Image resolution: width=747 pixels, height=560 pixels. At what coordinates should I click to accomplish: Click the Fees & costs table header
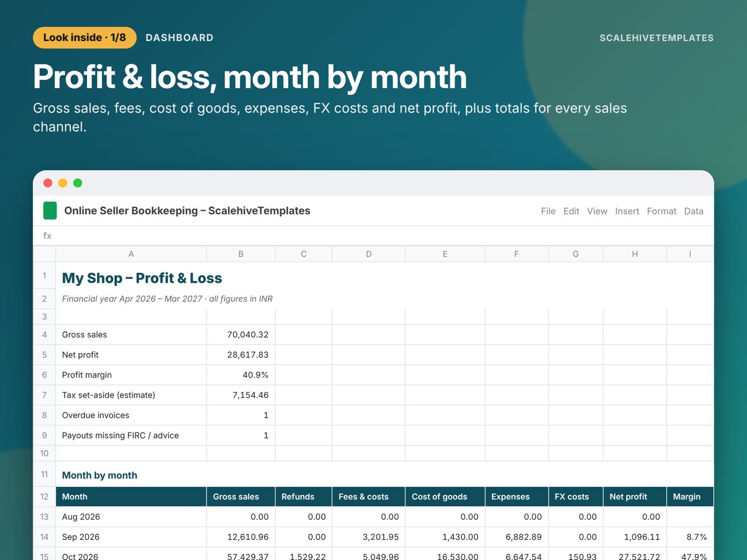click(369, 497)
